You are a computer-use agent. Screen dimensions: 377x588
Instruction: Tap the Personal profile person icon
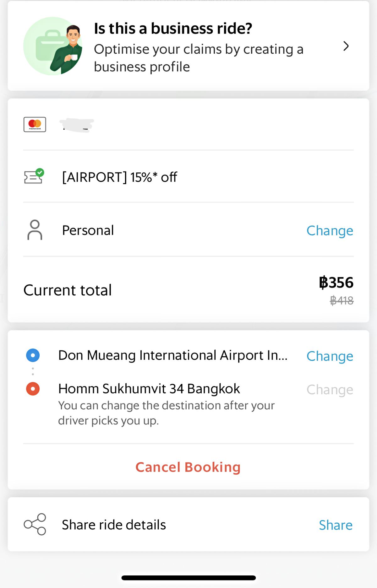point(35,230)
